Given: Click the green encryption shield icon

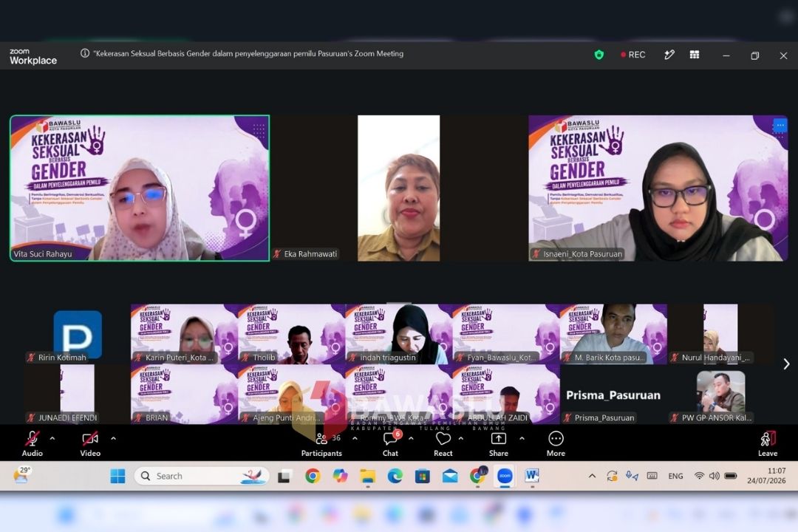Looking at the screenshot, I should 599,55.
